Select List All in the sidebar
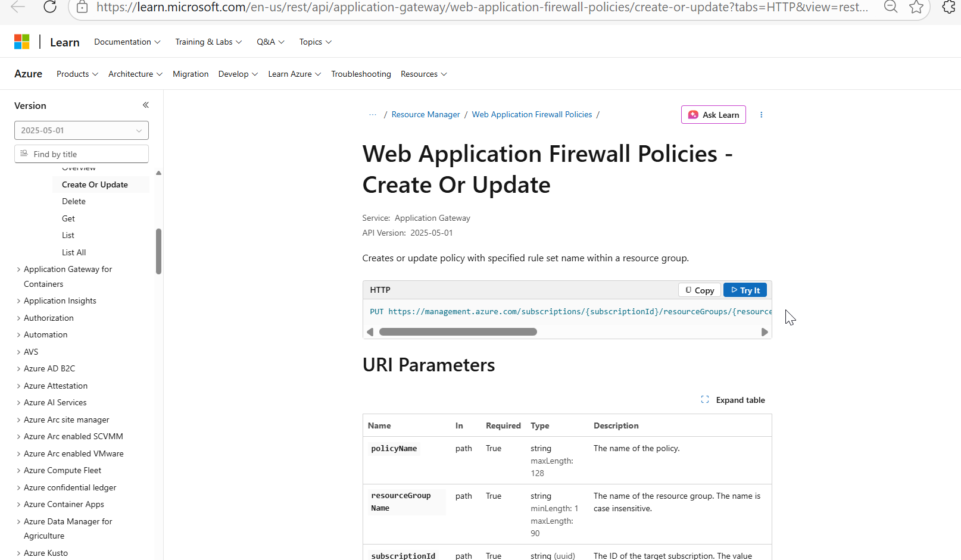961x560 pixels. click(x=74, y=252)
